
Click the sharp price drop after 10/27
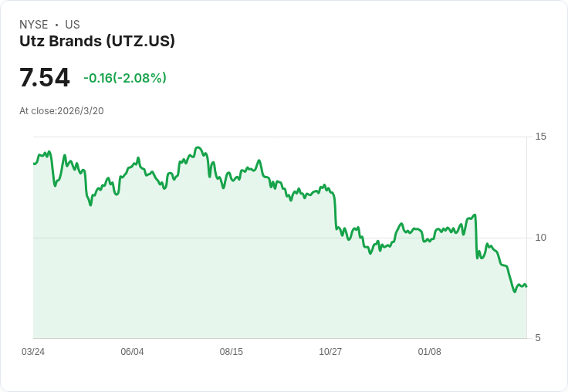click(336, 210)
